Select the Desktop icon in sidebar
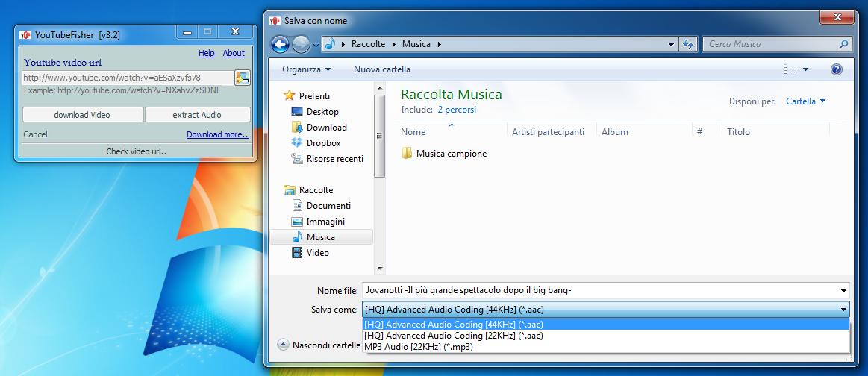868x376 pixels. click(x=297, y=112)
